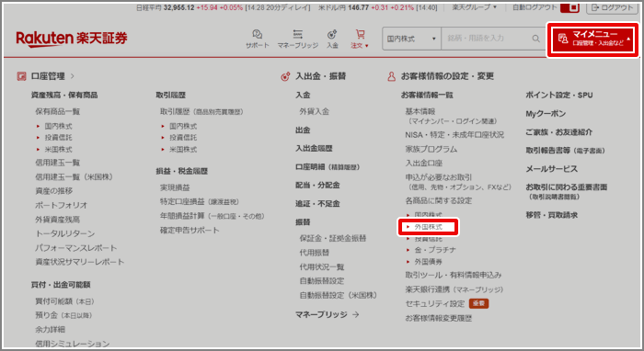Click the 入出金・振替 section icon
The width and height of the screenshot is (644, 351).
coord(285,76)
